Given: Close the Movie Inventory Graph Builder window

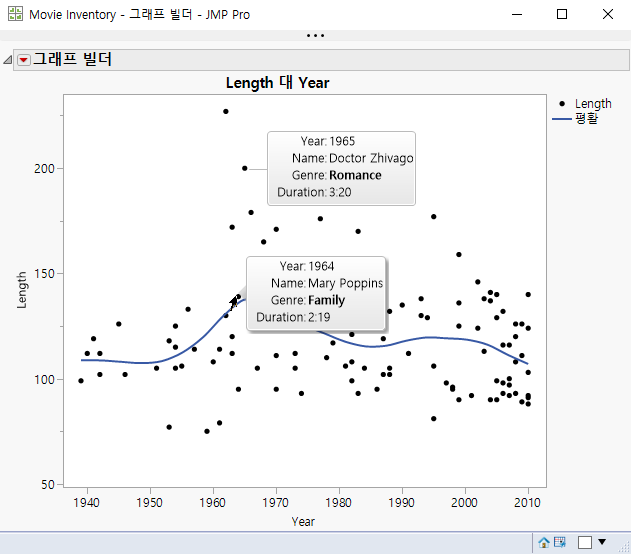Looking at the screenshot, I should (x=608, y=14).
